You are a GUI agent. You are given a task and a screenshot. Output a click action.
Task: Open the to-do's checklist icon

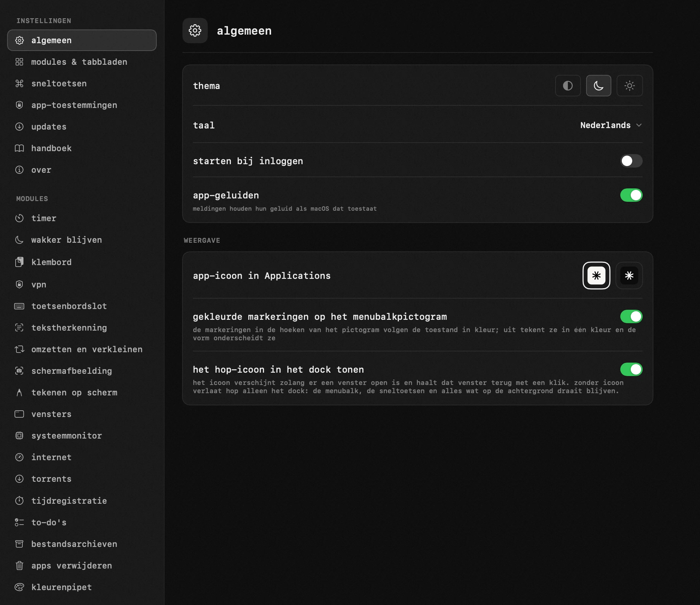(19, 522)
